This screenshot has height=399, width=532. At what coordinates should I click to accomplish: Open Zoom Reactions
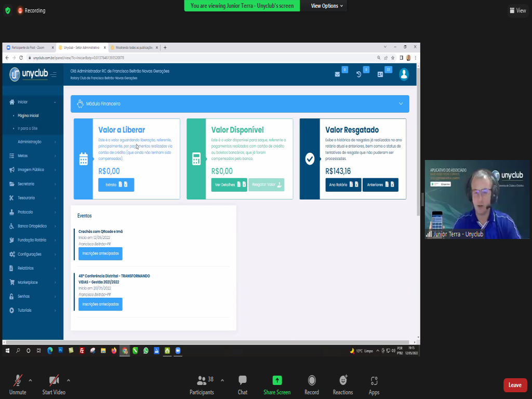(x=342, y=381)
